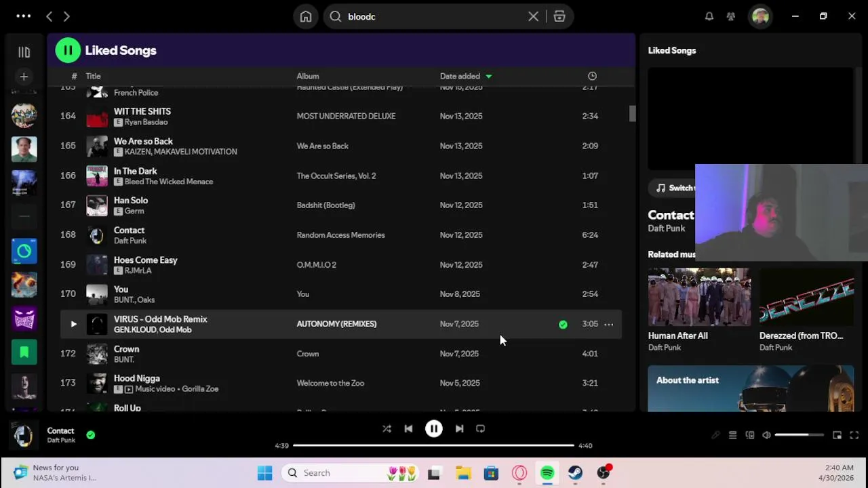The image size is (868, 488).
Task: Open the blue circle playlist in sidebar
Action: (24, 251)
